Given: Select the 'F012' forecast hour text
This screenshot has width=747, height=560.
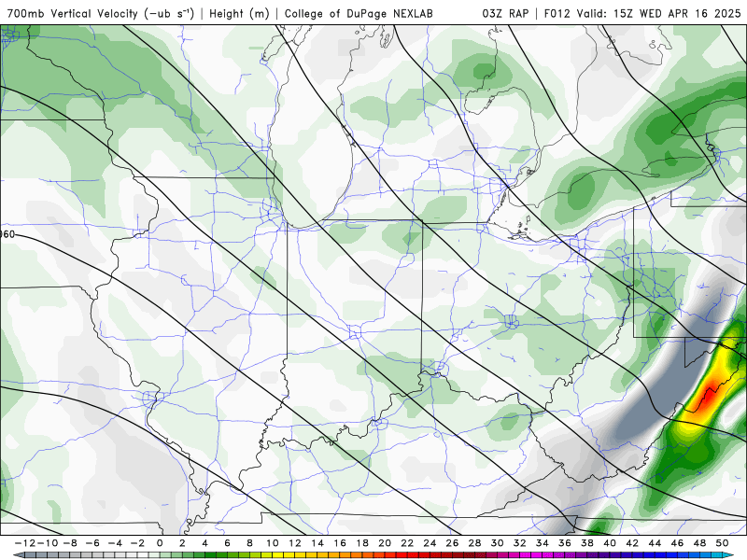Looking at the screenshot, I should 557,13.
